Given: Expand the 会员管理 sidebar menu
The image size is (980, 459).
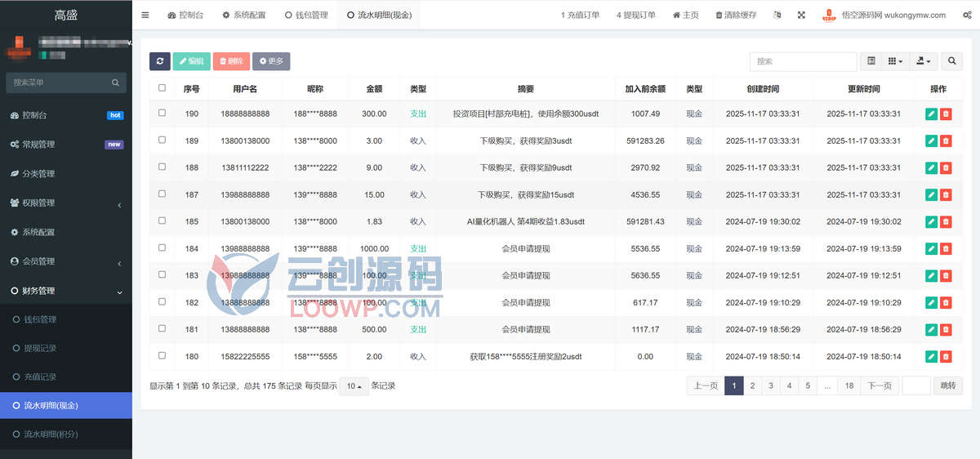Looking at the screenshot, I should 66,261.
